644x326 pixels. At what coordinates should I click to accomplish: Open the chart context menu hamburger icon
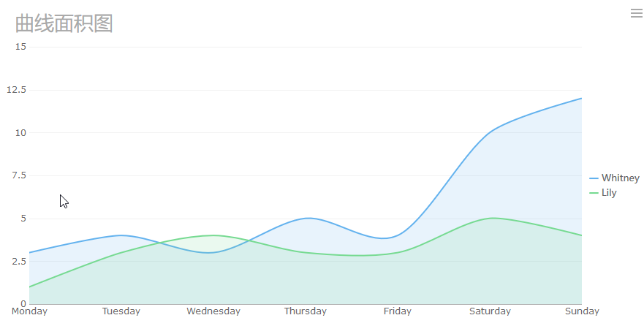pyautogui.click(x=636, y=12)
